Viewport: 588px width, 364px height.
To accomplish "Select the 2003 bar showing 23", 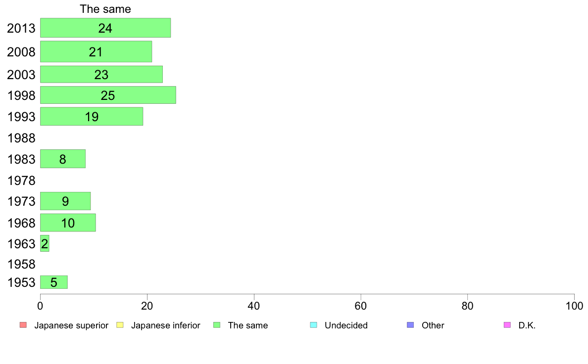I will pyautogui.click(x=101, y=74).
